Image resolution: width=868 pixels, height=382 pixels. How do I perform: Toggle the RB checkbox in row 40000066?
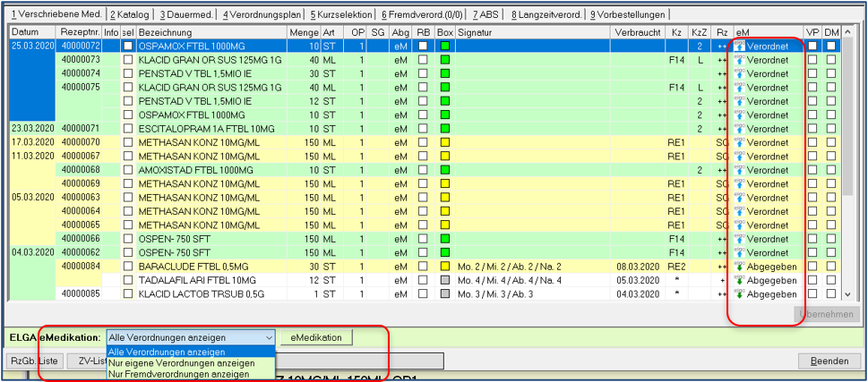click(423, 240)
